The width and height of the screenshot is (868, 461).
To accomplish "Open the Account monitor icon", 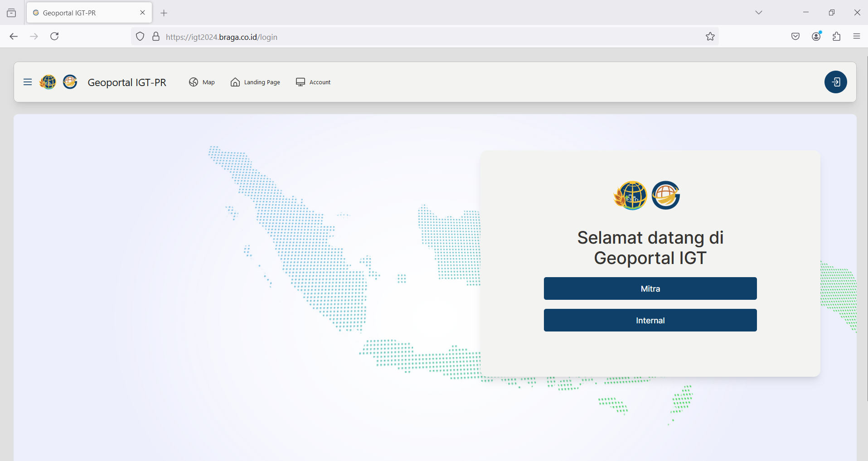I will pos(300,82).
